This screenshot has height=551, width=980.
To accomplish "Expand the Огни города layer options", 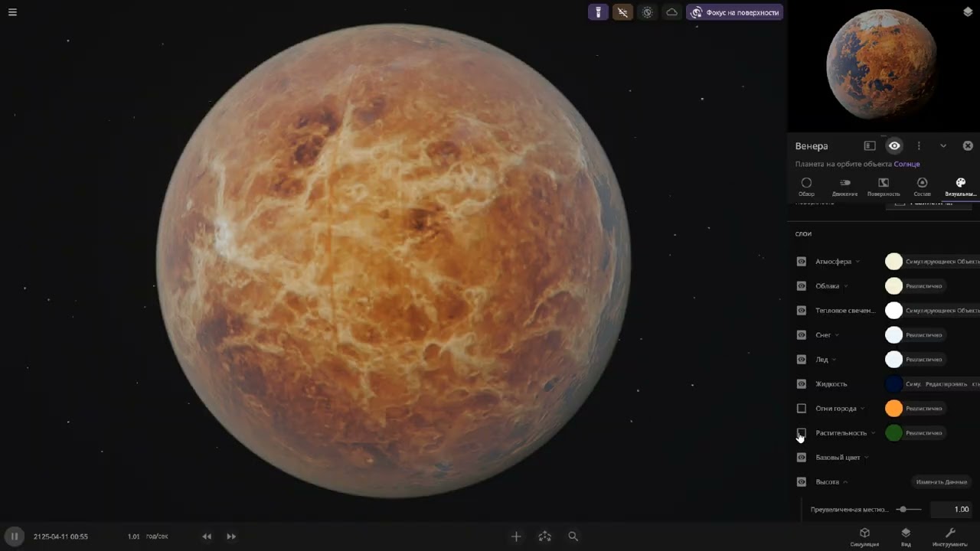I will click(x=863, y=409).
